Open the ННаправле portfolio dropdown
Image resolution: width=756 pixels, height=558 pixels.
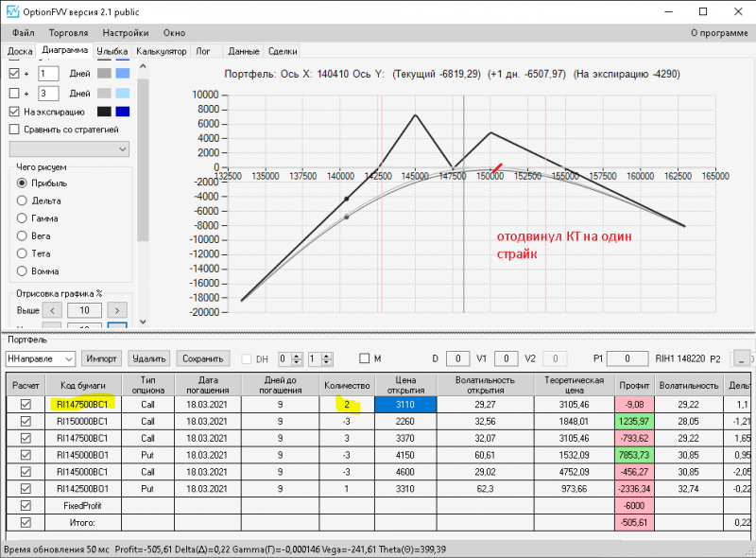coord(41,358)
